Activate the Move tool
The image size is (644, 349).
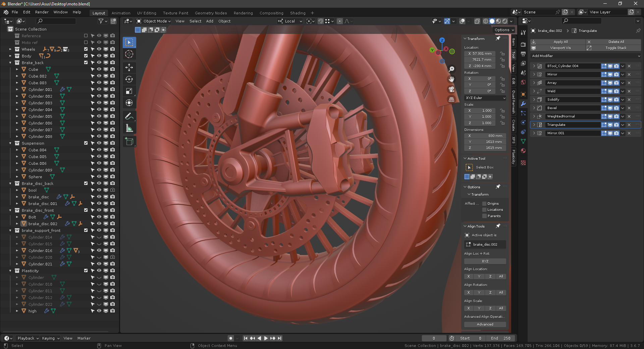[x=129, y=67]
